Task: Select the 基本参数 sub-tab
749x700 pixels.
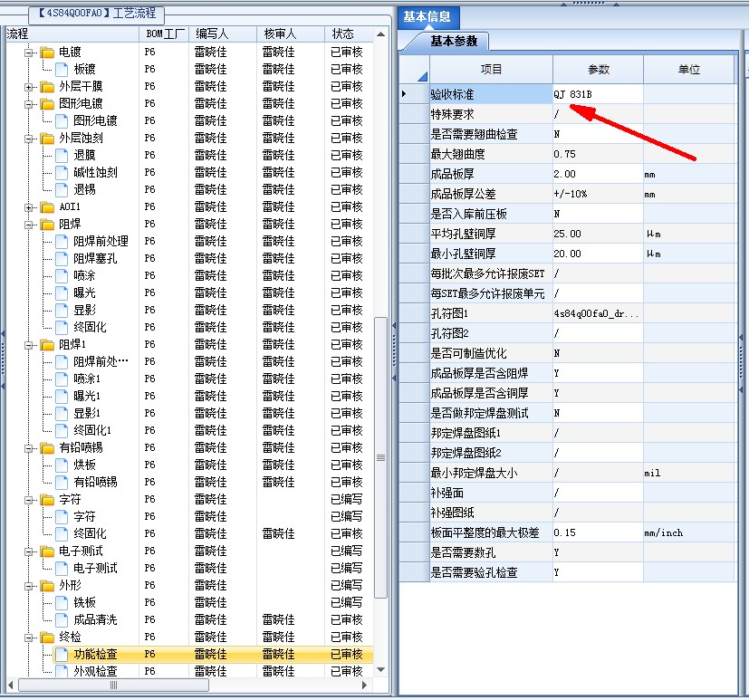Action: coord(454,42)
